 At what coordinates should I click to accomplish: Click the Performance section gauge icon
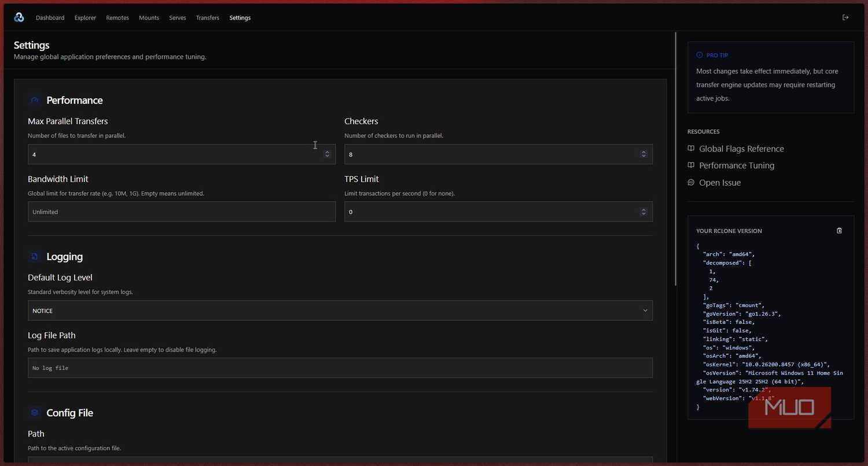tap(35, 101)
